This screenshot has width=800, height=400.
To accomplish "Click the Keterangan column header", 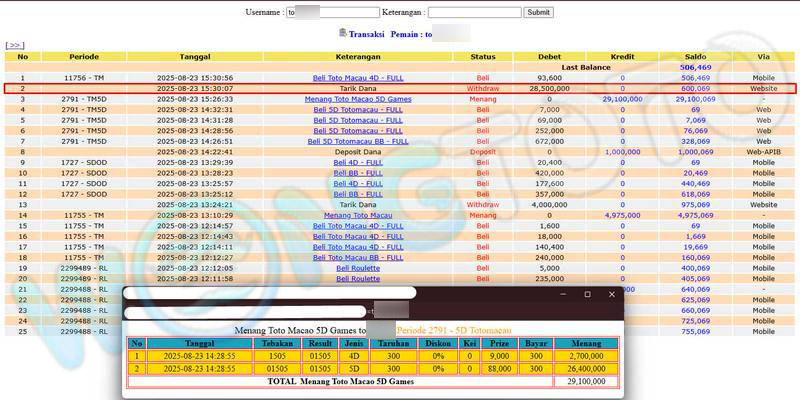I will click(x=358, y=56).
